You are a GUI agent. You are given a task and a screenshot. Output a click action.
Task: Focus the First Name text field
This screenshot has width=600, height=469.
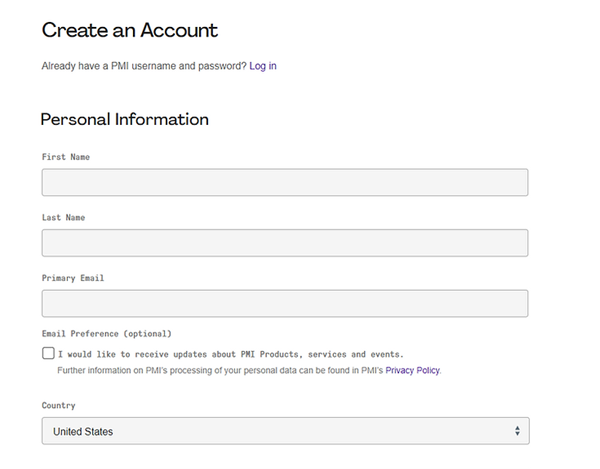(285, 182)
